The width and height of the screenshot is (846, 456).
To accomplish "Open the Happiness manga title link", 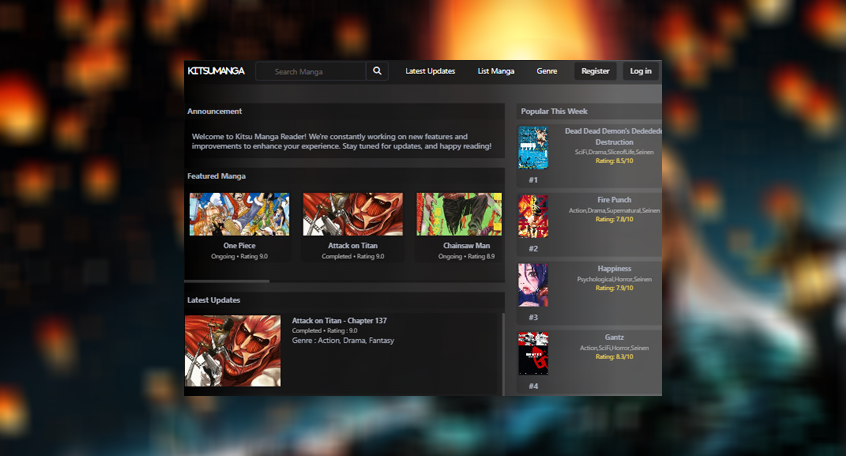I will click(614, 268).
